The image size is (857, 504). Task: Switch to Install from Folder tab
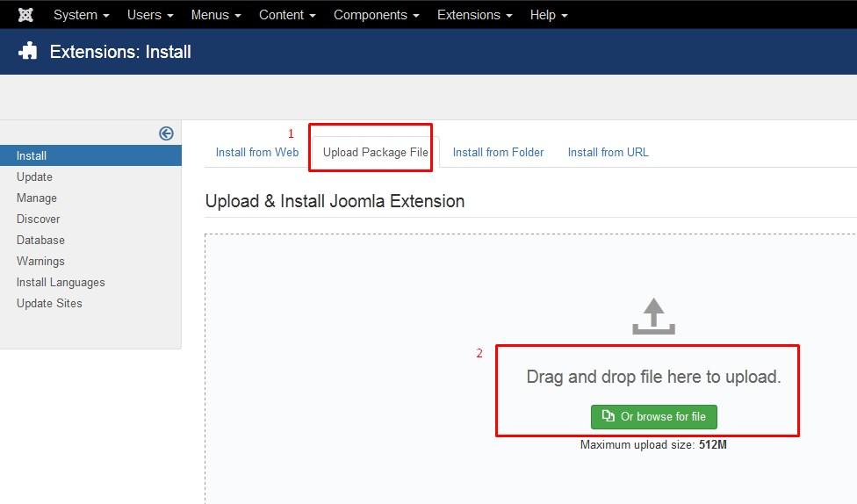(498, 152)
